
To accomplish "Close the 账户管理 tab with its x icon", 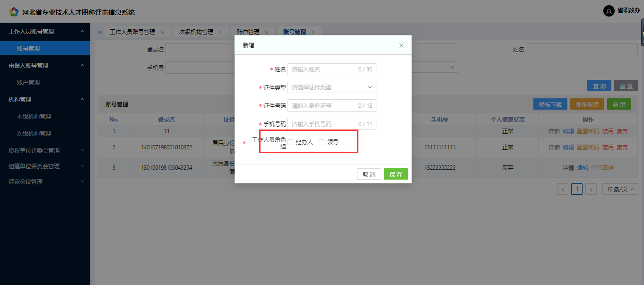I will coord(266,32).
